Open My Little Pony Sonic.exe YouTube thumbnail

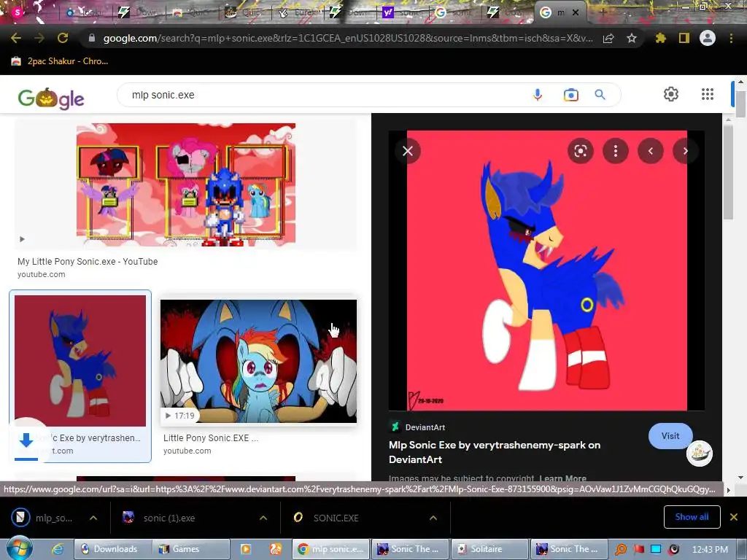coord(186,184)
